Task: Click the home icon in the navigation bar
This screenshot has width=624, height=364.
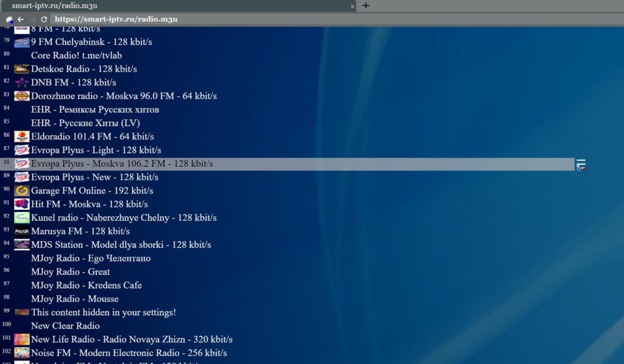Action: (9, 19)
